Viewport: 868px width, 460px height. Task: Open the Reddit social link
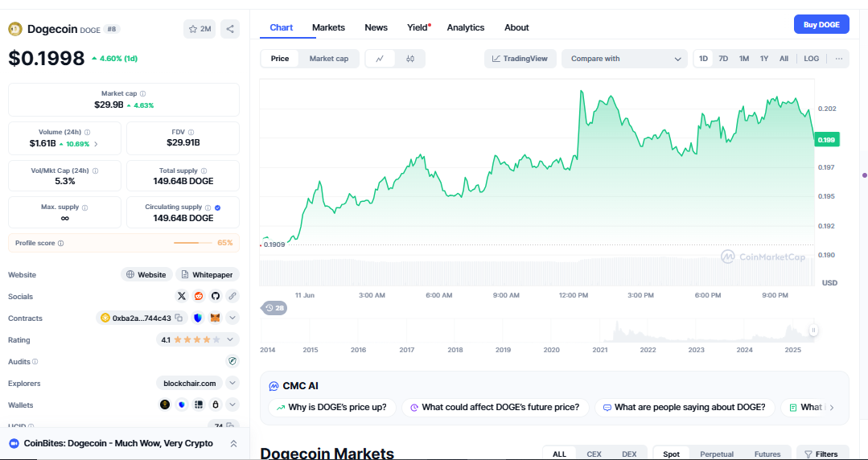tap(198, 296)
